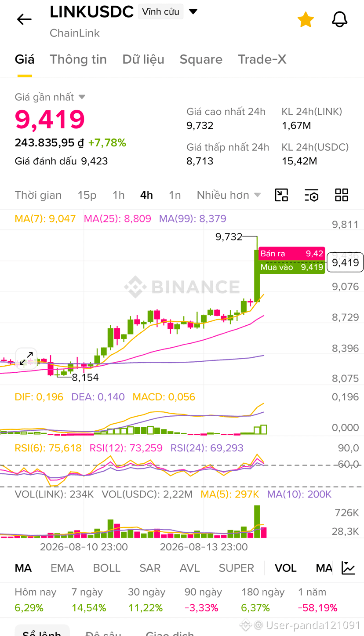364x636 pixels.
Task: Click the MA(25): 8,809 legend label
Action: pos(117,218)
